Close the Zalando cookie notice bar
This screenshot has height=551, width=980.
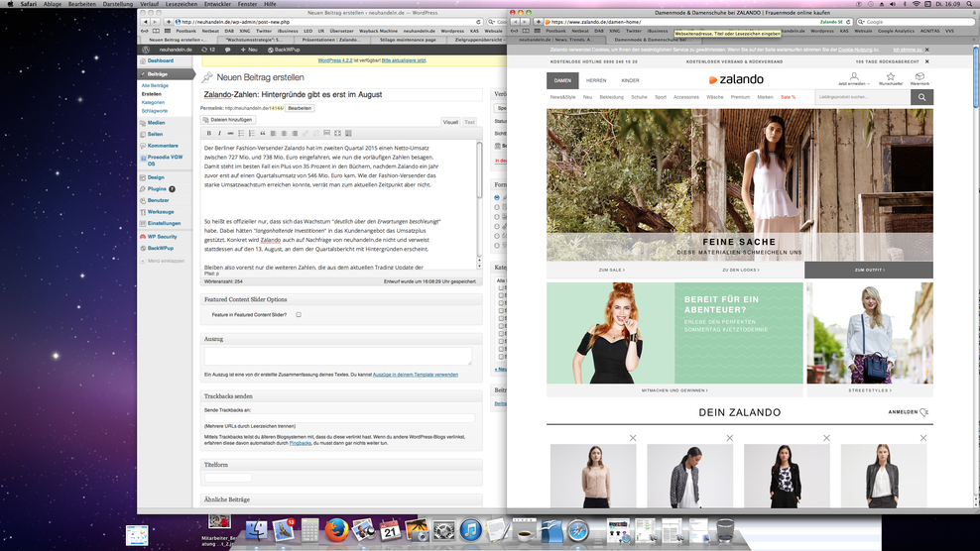(926, 50)
